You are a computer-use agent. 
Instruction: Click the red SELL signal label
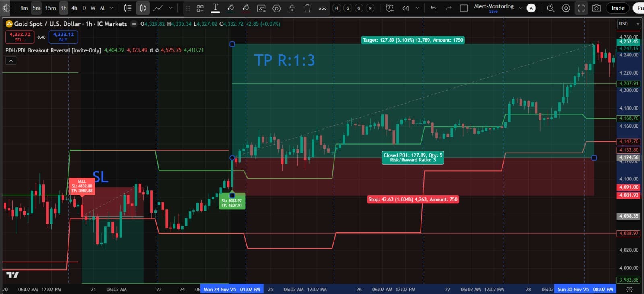click(82, 186)
